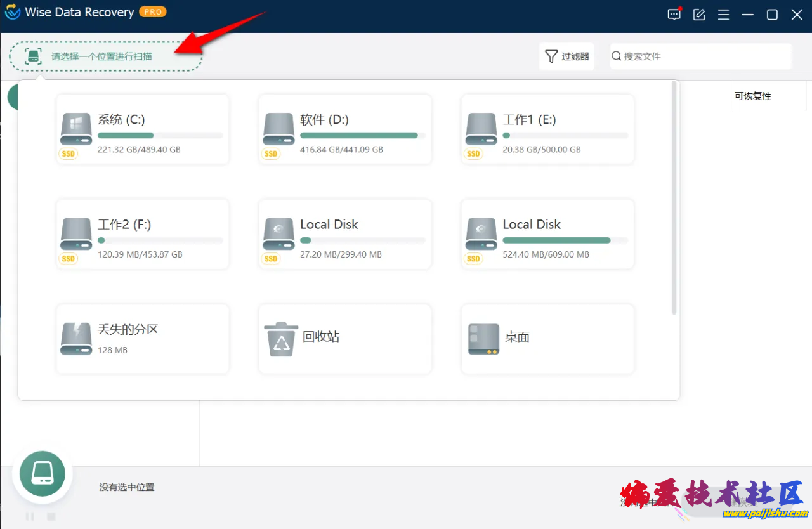Open the feedback message icon in title bar
The width and height of the screenshot is (812, 529).
pos(674,15)
